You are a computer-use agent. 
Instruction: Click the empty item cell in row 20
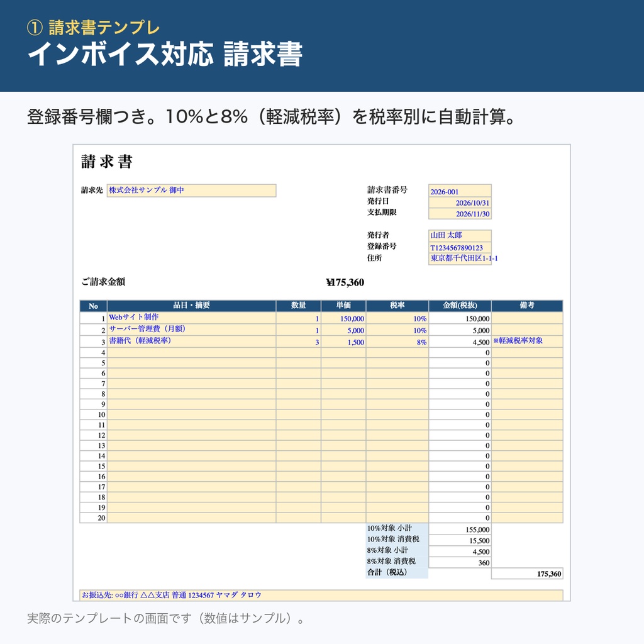point(191,518)
